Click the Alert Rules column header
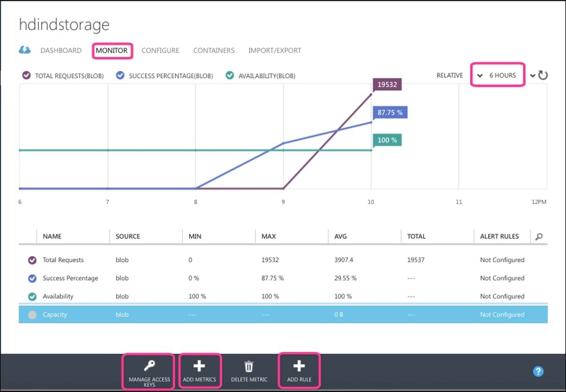566x392 pixels. [499, 236]
